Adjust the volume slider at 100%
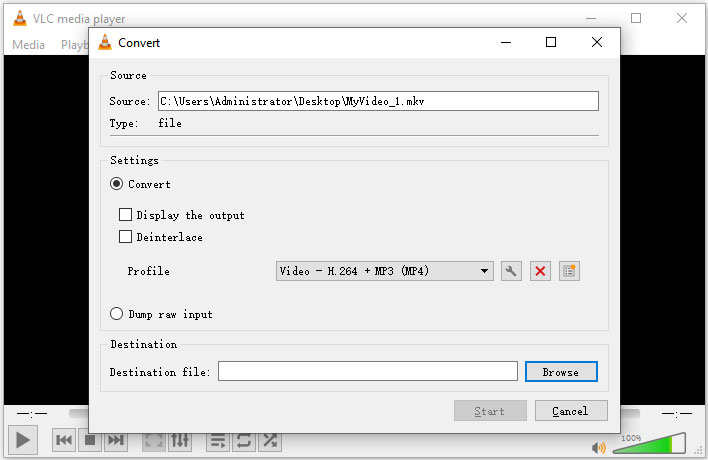 click(x=649, y=443)
